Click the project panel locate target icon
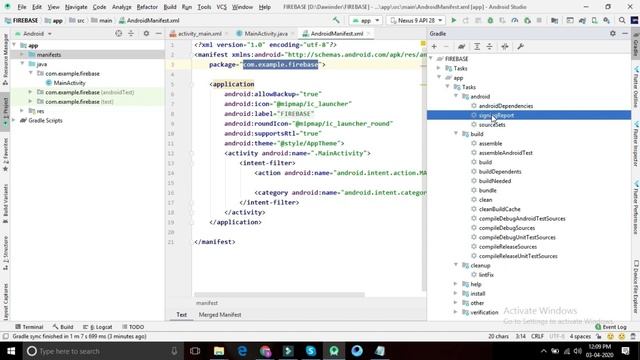The width and height of the screenshot is (640, 360). [118, 33]
